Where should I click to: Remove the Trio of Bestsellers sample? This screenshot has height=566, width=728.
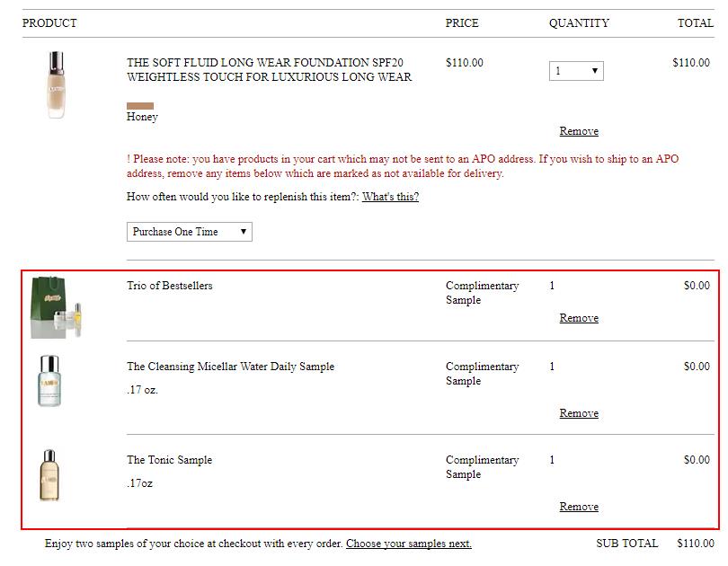(579, 318)
